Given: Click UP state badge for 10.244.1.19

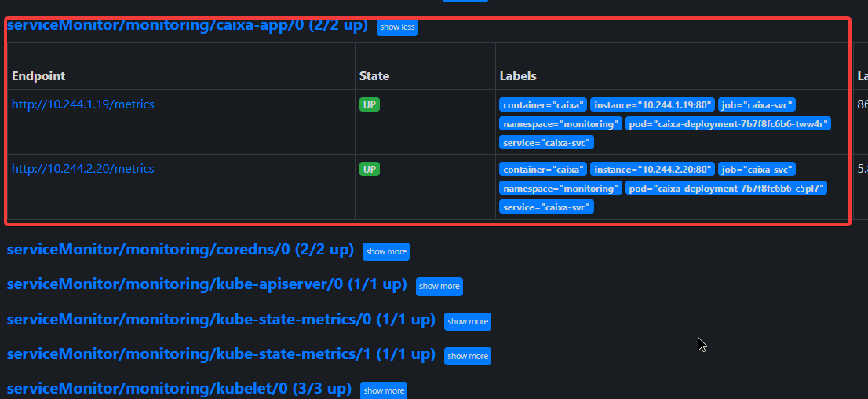Looking at the screenshot, I should click(x=370, y=104).
